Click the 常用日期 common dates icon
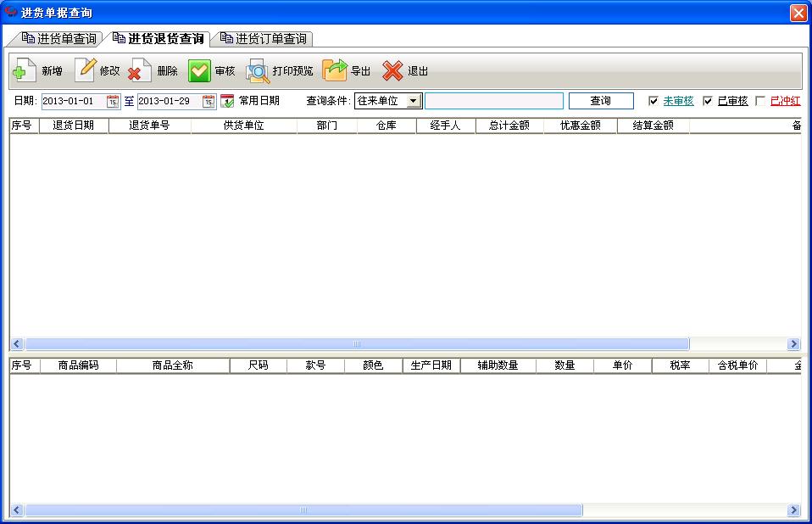 click(x=227, y=101)
